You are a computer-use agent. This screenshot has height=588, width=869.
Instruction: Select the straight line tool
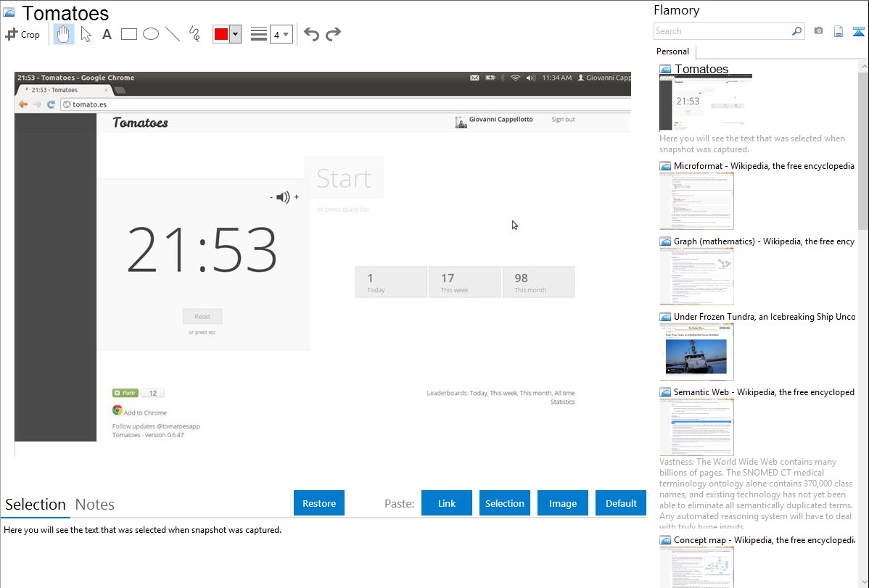pos(173,34)
